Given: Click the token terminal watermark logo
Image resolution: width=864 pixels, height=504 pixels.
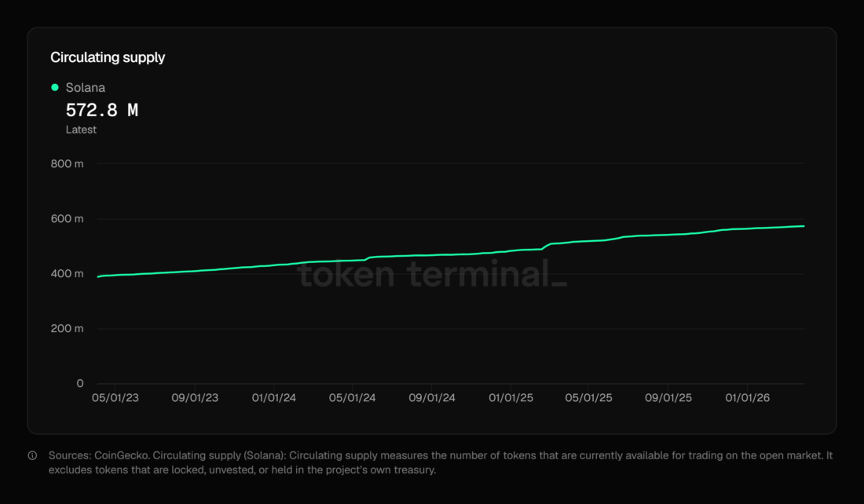Looking at the screenshot, I should click(432, 274).
